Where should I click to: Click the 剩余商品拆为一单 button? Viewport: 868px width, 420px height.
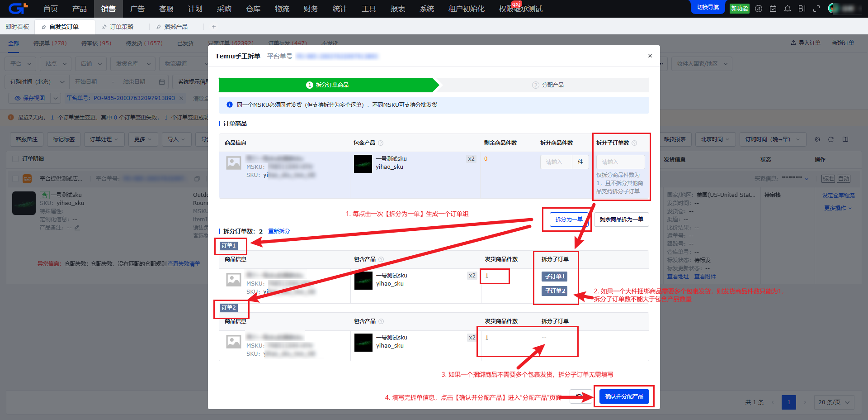point(622,220)
